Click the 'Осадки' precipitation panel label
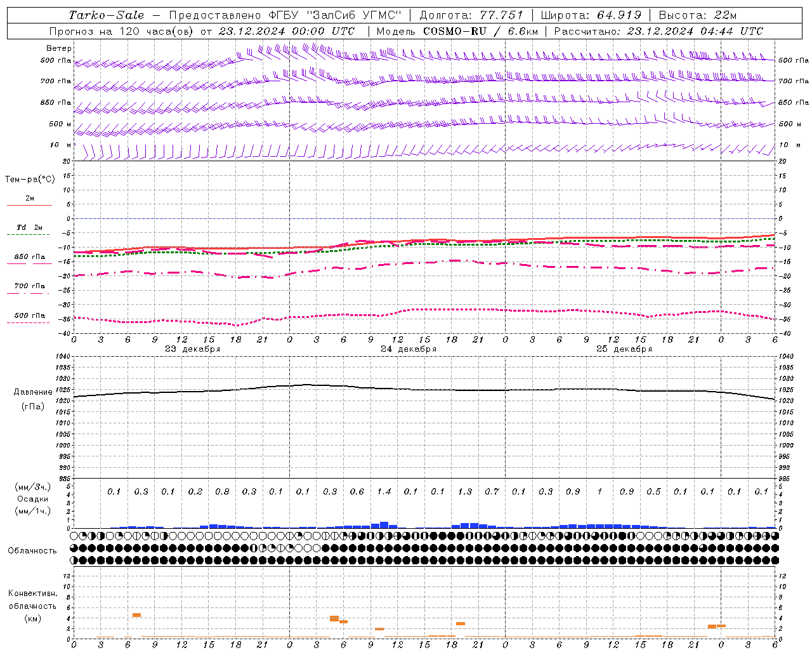The image size is (812, 650). [32, 500]
